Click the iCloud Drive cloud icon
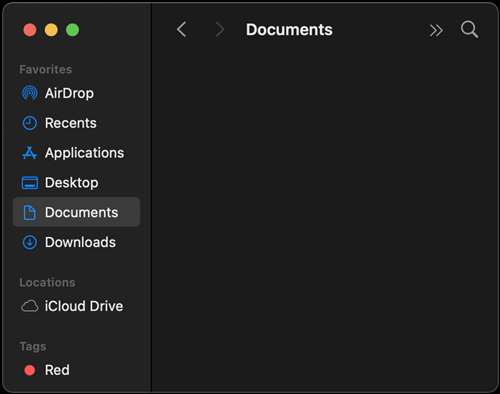The height and width of the screenshot is (394, 500). click(x=30, y=306)
